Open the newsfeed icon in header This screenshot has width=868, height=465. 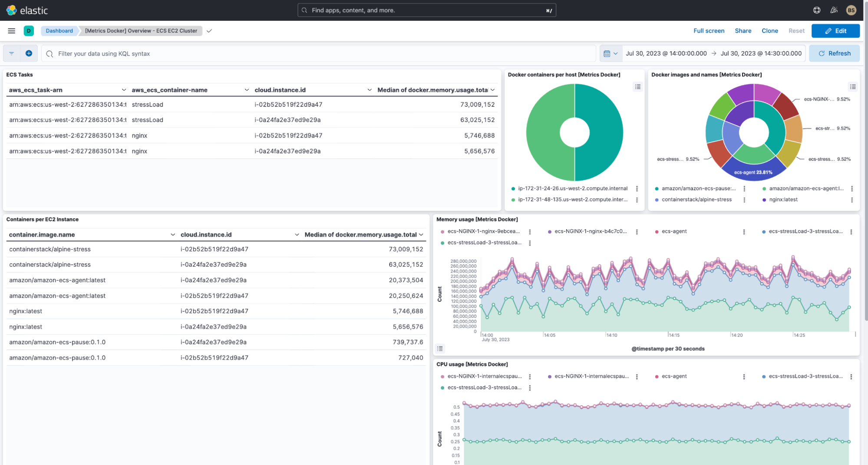(x=834, y=10)
